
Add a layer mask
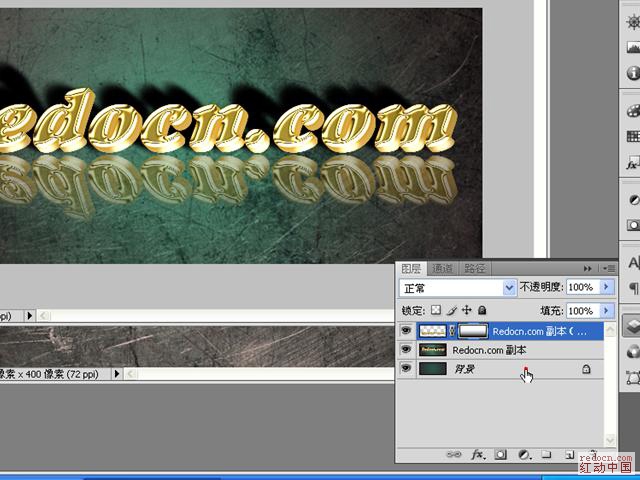coord(500,454)
